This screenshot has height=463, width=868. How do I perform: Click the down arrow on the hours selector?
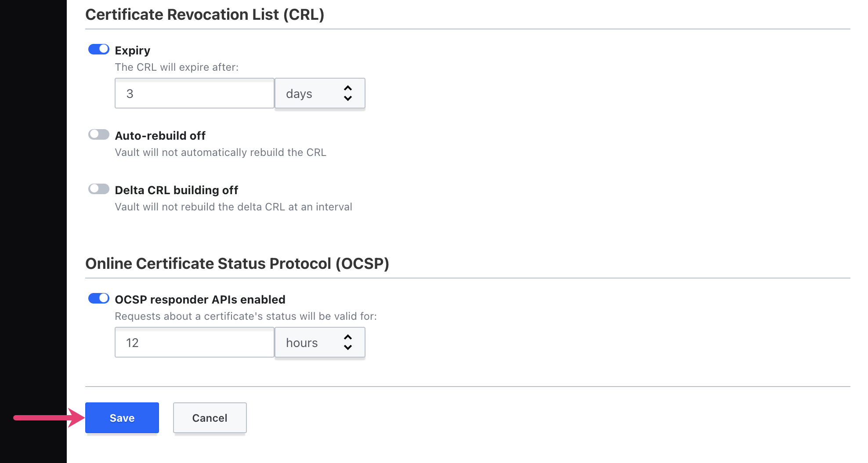pos(347,347)
